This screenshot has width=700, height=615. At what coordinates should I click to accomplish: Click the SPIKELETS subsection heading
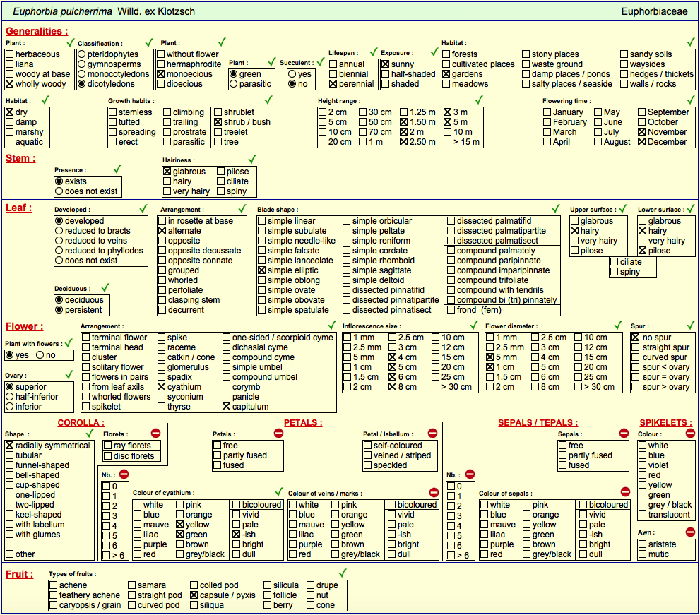(x=666, y=423)
